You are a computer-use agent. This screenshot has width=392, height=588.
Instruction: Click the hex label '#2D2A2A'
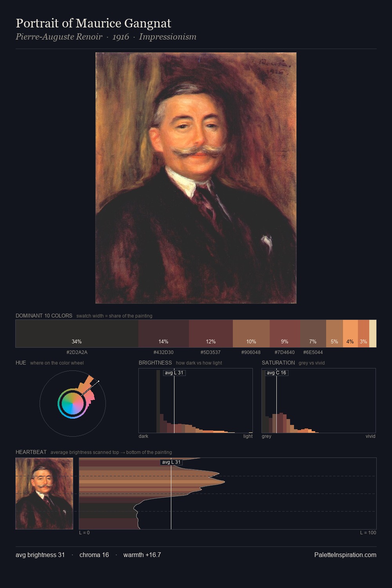coord(77,352)
